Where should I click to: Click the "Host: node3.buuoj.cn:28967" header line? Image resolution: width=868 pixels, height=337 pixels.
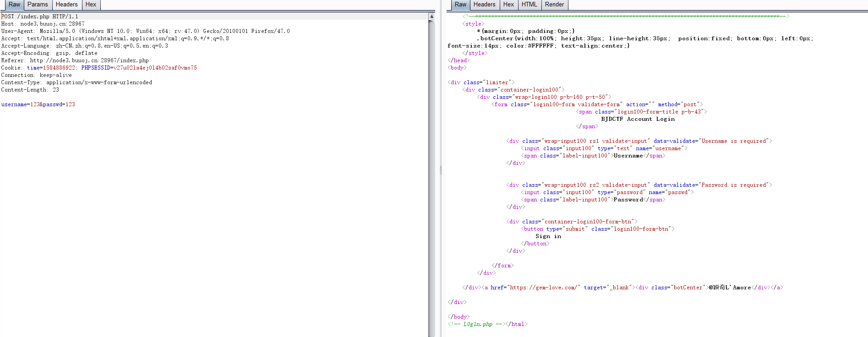coord(43,24)
